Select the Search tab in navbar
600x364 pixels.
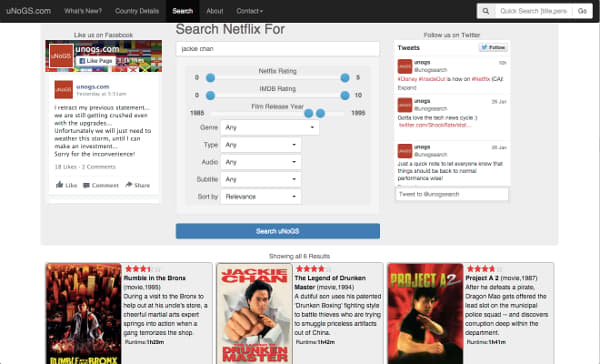[x=183, y=11]
